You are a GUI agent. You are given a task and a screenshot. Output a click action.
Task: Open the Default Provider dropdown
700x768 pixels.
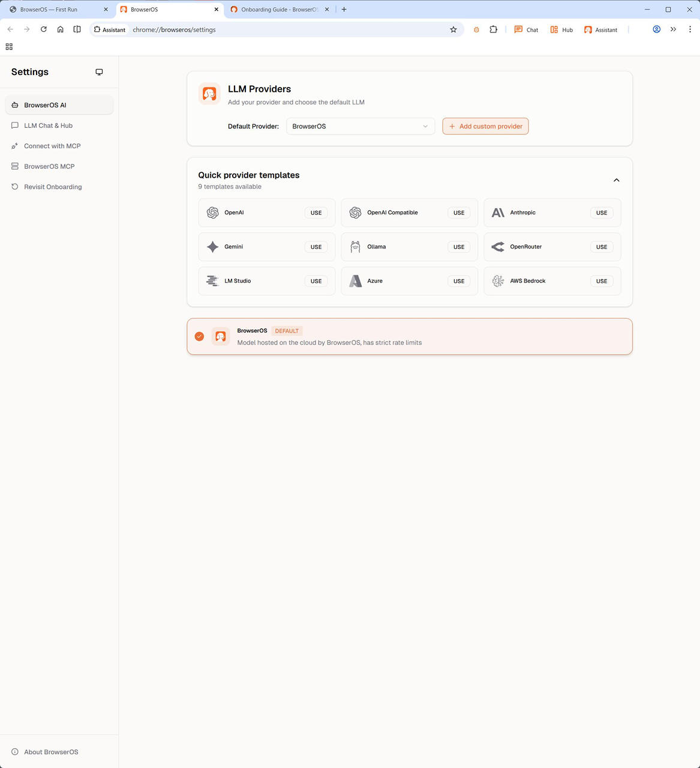pyautogui.click(x=360, y=126)
